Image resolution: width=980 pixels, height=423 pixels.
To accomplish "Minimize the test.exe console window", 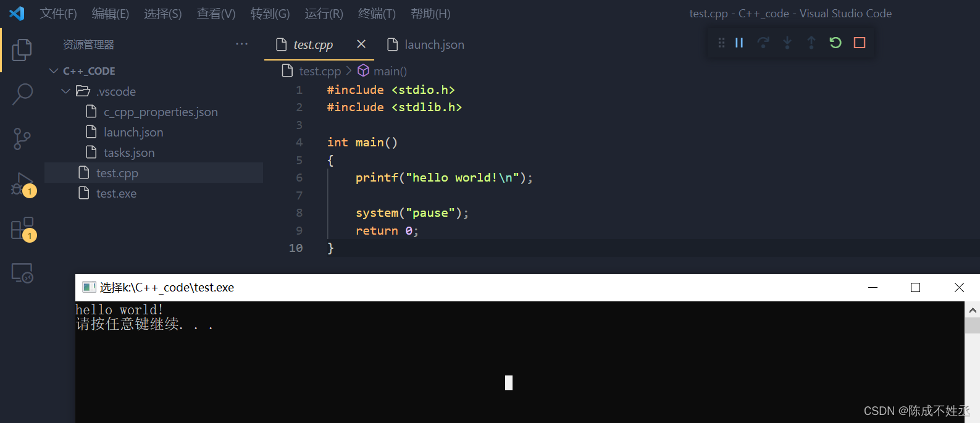I will tap(873, 288).
